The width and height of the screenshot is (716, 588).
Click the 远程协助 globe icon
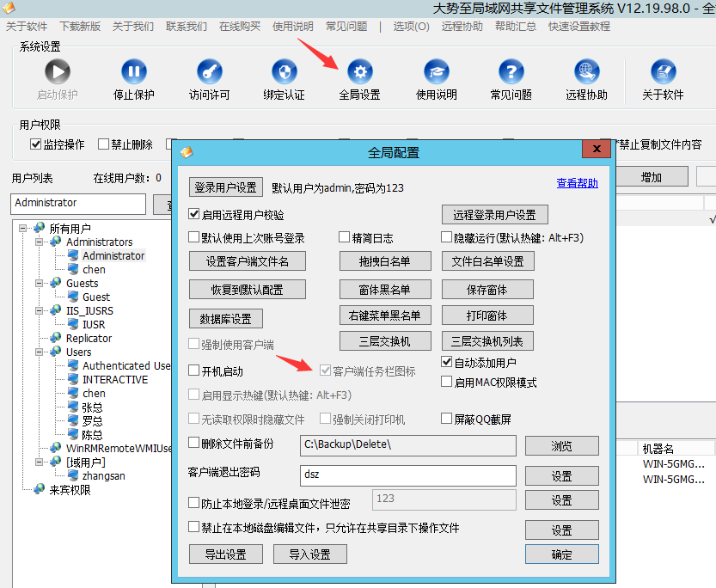pyautogui.click(x=586, y=72)
